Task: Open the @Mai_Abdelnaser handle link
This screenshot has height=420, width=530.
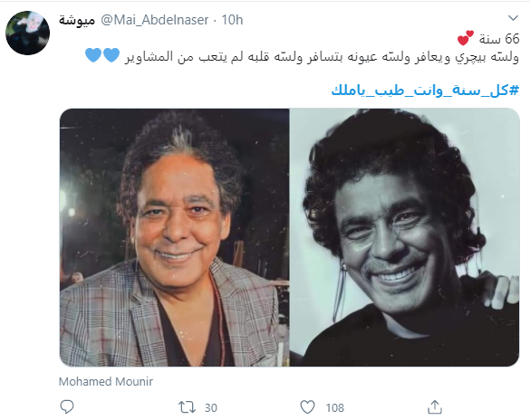Action: pyautogui.click(x=155, y=20)
